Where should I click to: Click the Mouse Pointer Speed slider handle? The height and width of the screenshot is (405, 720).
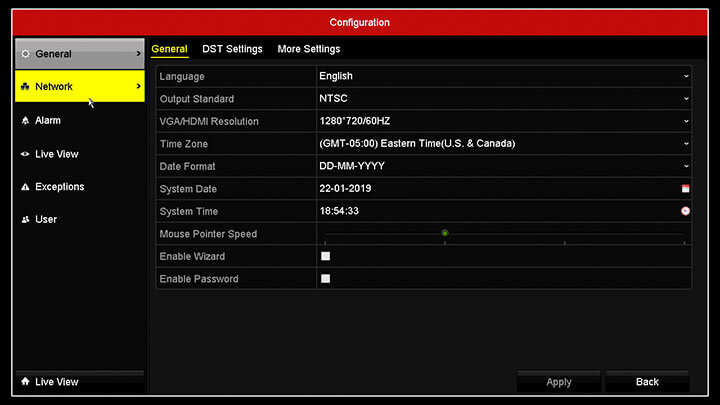[x=444, y=233]
